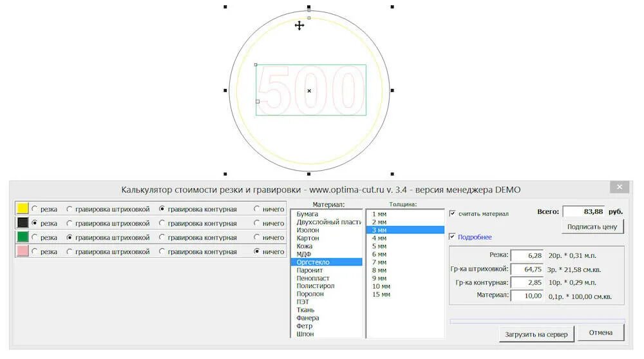Pick thickness '15 мм'
This screenshot has height=359, width=644.
tap(405, 295)
